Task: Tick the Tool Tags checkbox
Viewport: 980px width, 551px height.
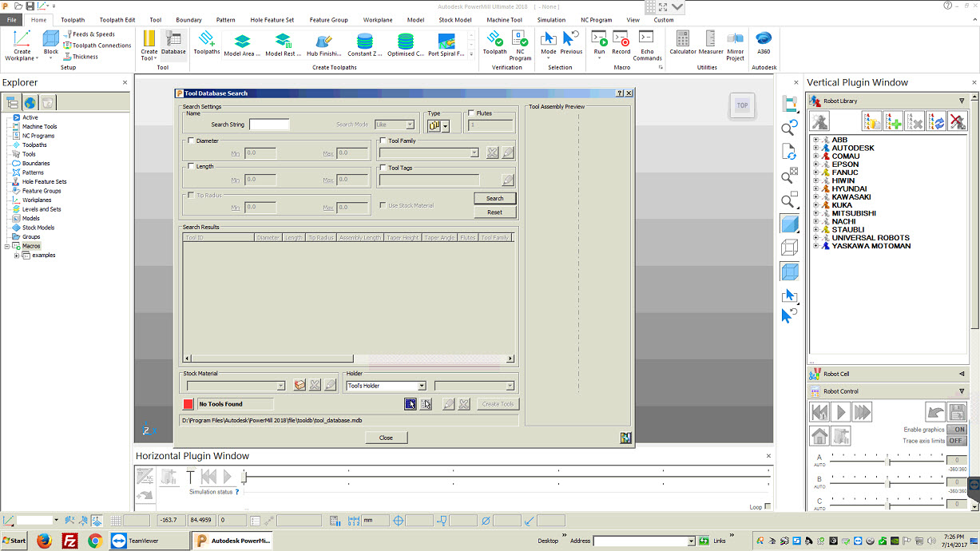Action: 383,168
